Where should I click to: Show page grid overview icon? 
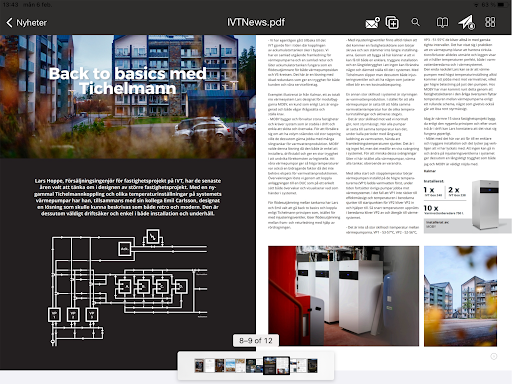[x=490, y=22]
